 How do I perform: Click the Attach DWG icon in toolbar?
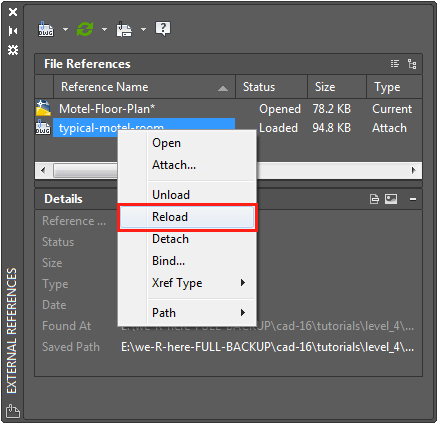(x=46, y=29)
